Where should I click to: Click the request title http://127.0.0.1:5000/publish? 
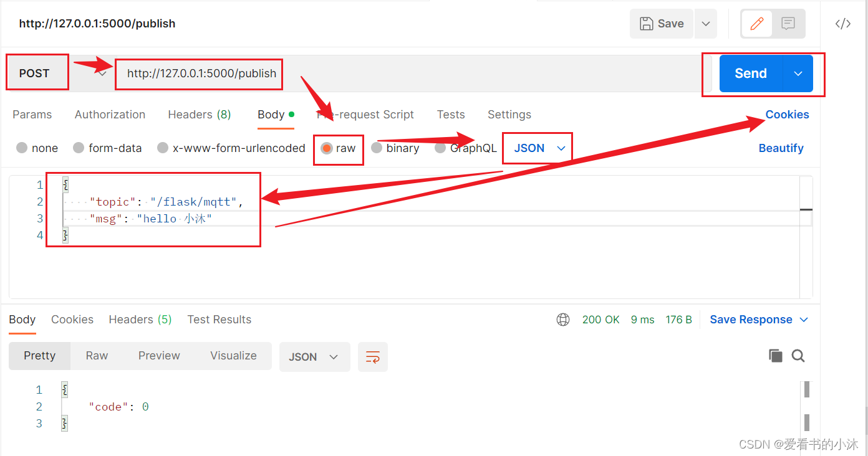[x=97, y=24]
